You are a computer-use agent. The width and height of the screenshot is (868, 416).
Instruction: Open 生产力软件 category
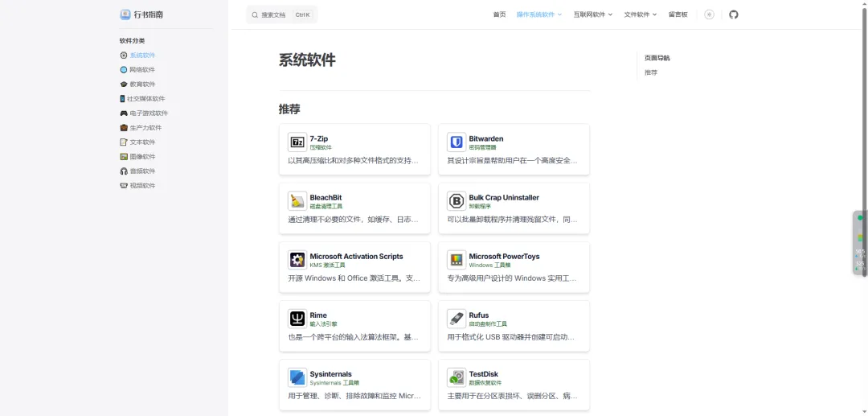(x=145, y=127)
